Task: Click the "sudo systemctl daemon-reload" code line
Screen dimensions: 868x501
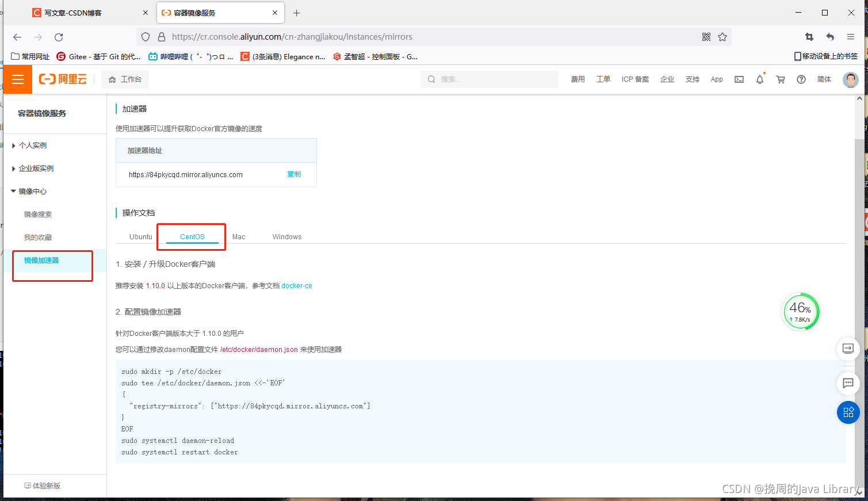Action: click(178, 441)
